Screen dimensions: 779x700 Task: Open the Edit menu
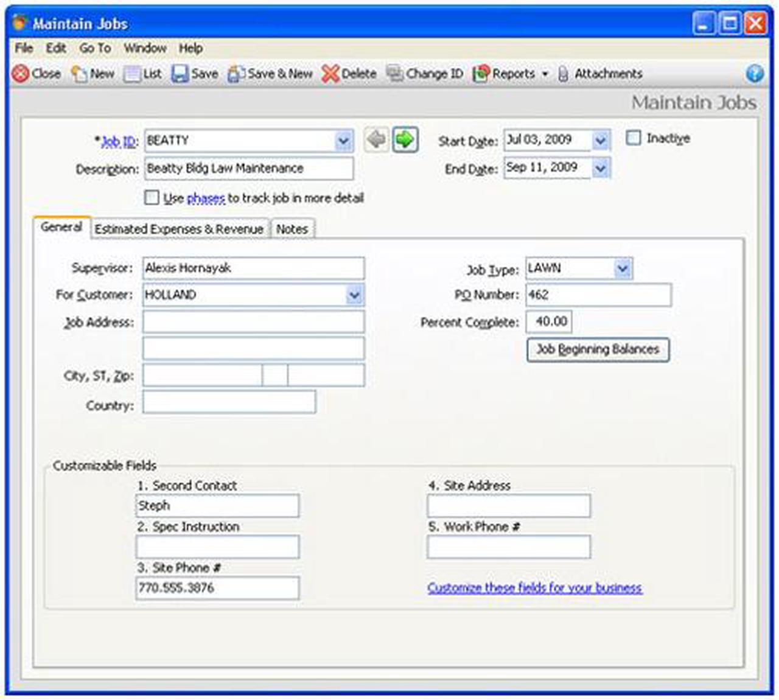coord(56,48)
